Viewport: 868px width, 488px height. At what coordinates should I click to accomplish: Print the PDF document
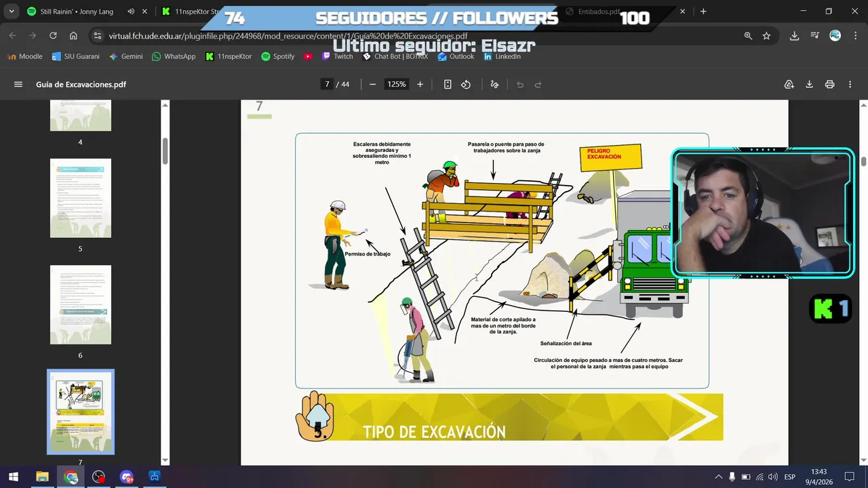[x=829, y=85]
